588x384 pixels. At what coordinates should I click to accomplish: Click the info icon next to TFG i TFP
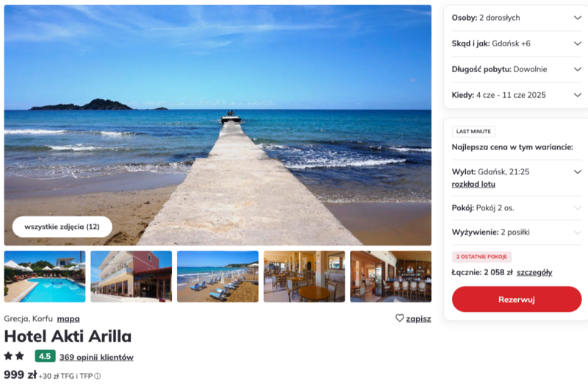98,376
